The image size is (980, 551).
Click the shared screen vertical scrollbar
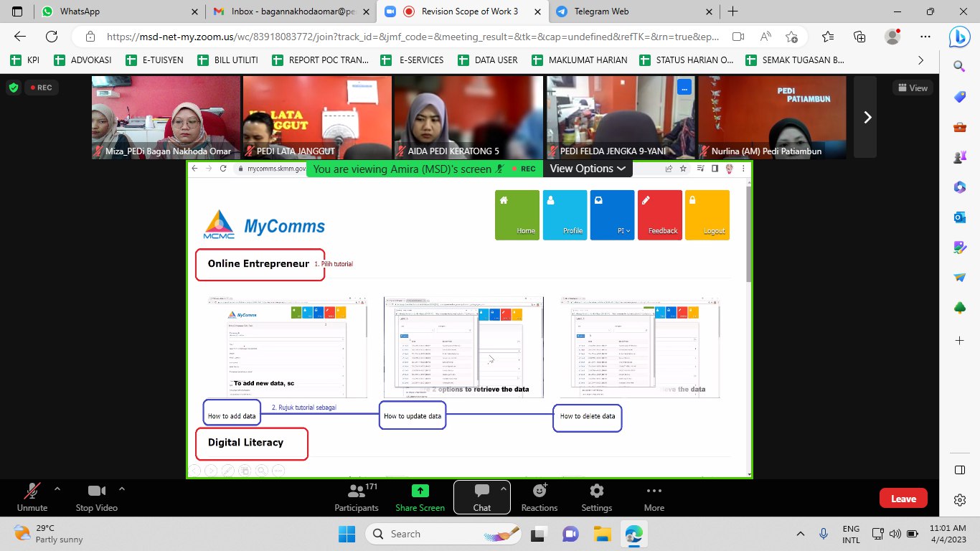[x=750, y=233]
